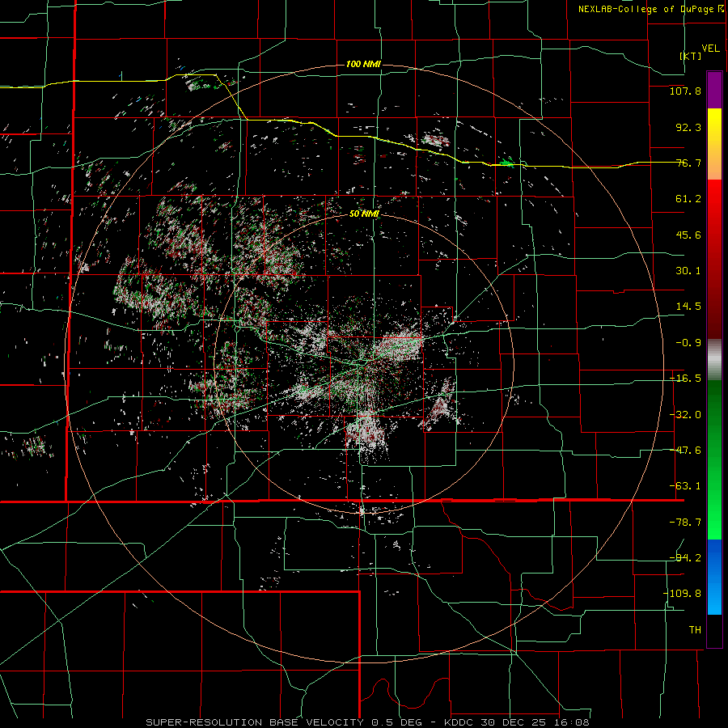Screen dimensions: 728x728
Task: Click the 45.6 velocity scale value
Action: point(688,235)
